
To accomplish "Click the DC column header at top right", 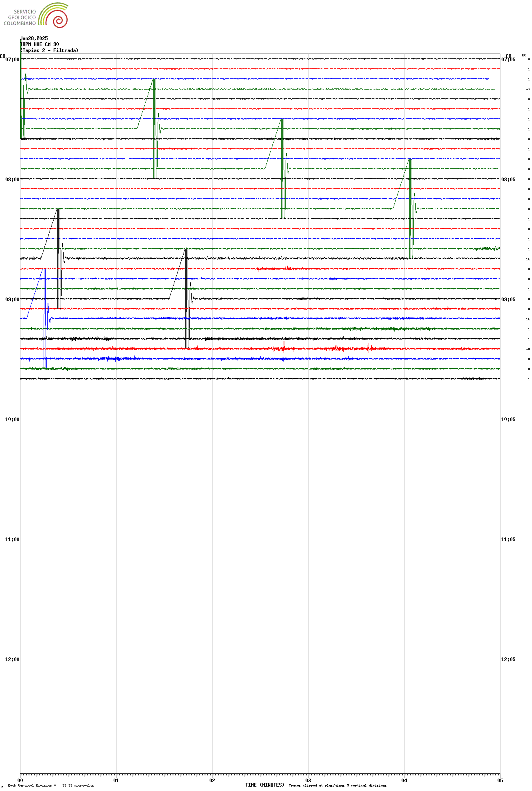I will click(x=524, y=55).
